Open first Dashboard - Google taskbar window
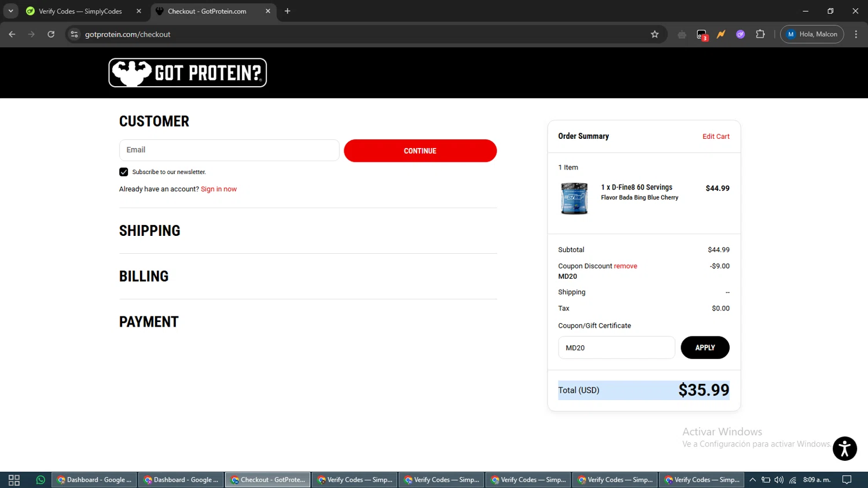This screenshot has width=868, height=488. click(x=94, y=480)
